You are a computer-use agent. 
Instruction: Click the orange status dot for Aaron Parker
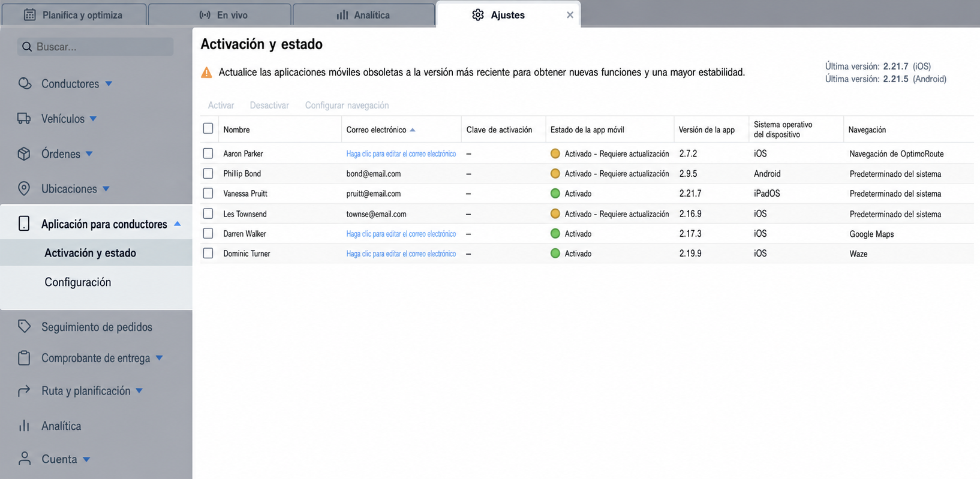[x=555, y=153]
